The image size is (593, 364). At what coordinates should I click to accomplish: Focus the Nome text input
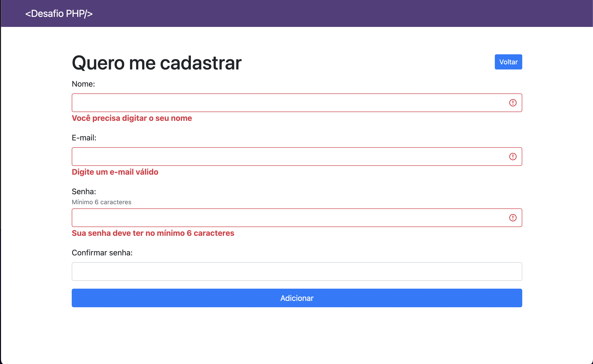pyautogui.click(x=289, y=103)
